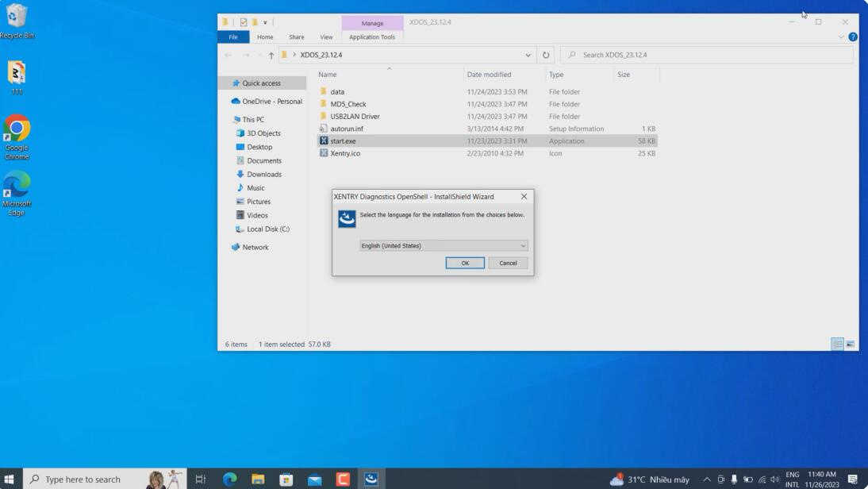Select Quick access in navigation pane
868x489 pixels.
click(262, 83)
